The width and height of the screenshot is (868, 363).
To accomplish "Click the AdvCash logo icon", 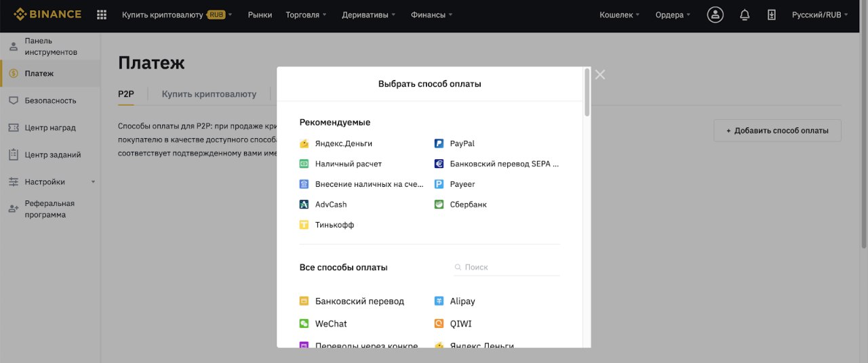I will [x=304, y=205].
